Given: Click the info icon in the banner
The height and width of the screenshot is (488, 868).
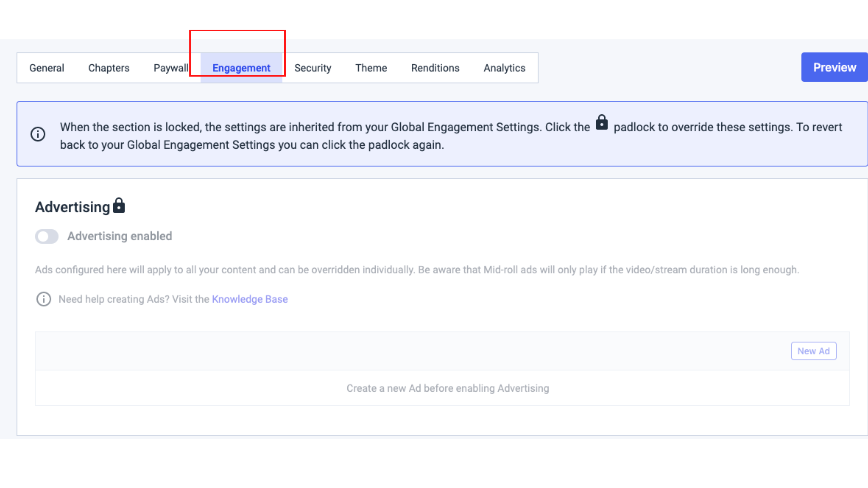Looking at the screenshot, I should point(38,134).
